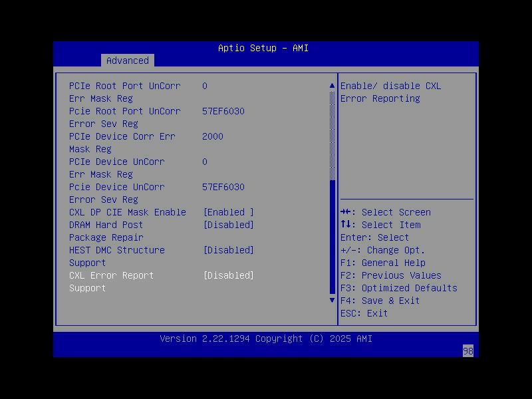
Task: Click the F4: Save & Exit hint
Action: 380,301
